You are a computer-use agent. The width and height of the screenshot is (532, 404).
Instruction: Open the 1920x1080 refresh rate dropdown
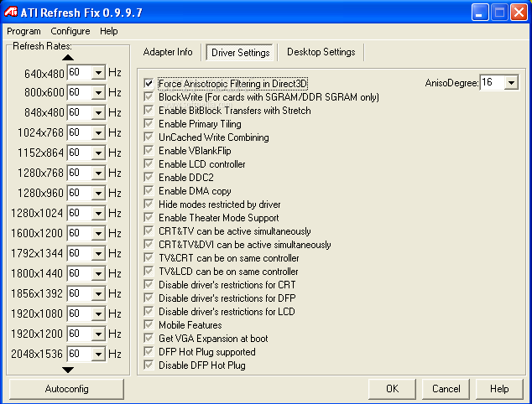[98, 313]
